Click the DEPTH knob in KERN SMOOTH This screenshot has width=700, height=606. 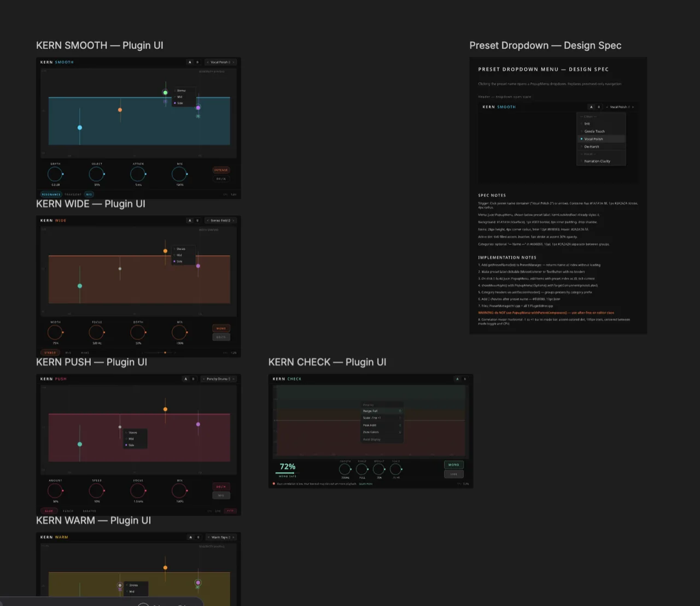pos(55,174)
